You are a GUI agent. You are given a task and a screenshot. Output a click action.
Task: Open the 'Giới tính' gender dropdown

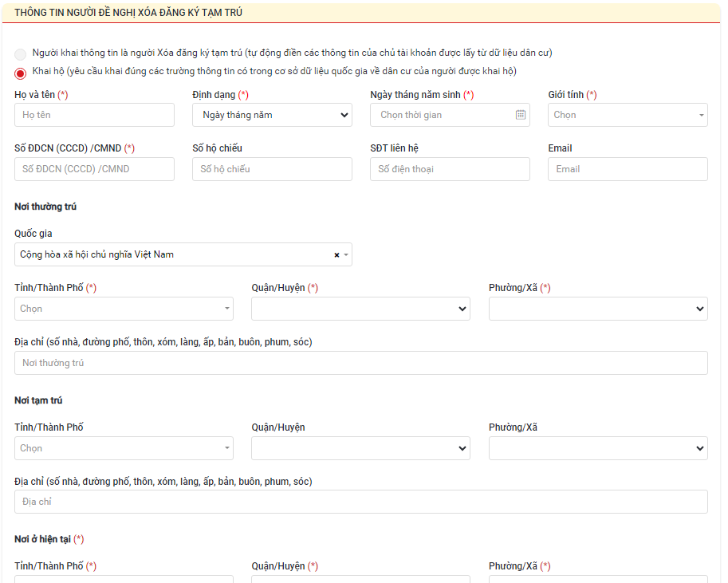coord(628,115)
